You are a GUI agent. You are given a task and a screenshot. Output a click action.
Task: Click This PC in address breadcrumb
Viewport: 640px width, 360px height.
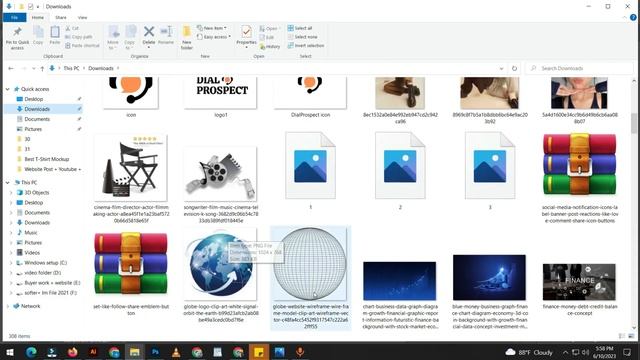coord(71,69)
